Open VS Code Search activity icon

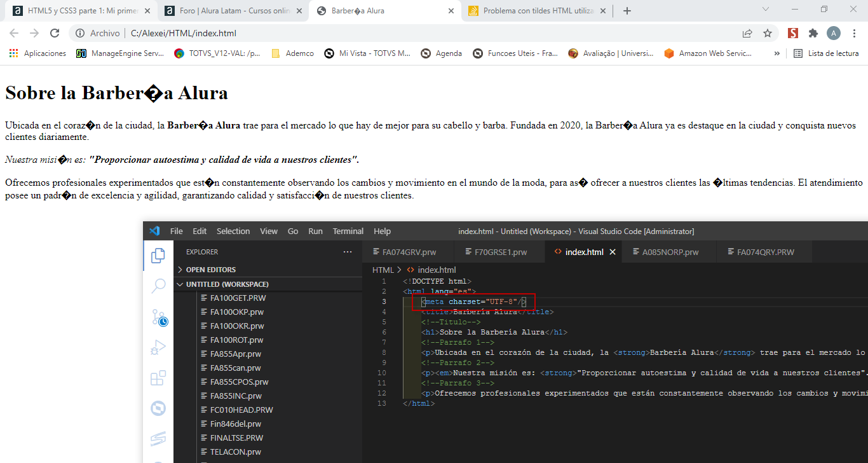point(158,287)
